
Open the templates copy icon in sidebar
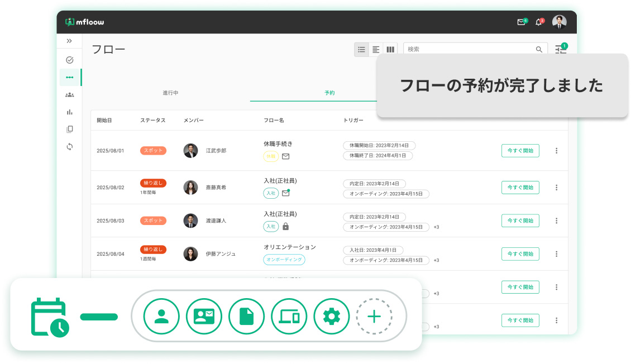(x=70, y=129)
